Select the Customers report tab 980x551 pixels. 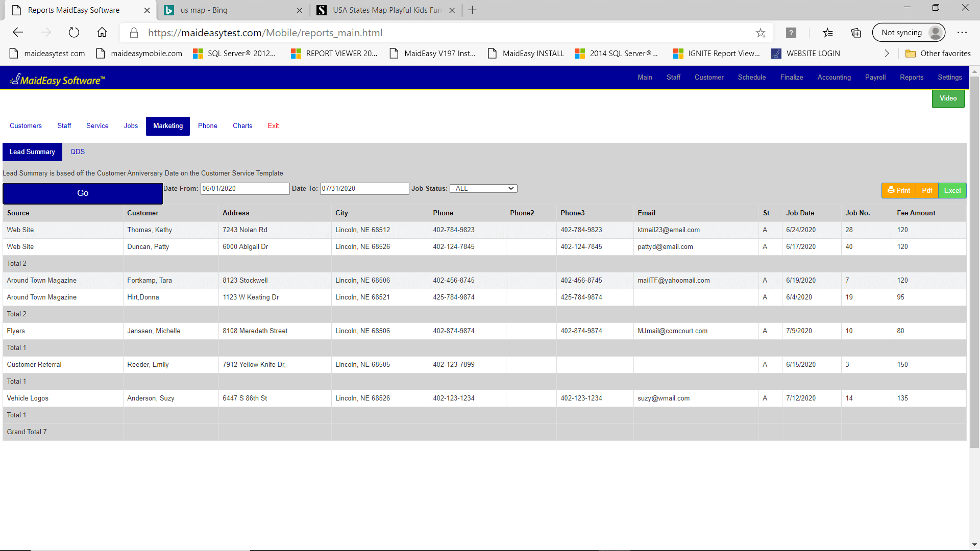tap(26, 126)
